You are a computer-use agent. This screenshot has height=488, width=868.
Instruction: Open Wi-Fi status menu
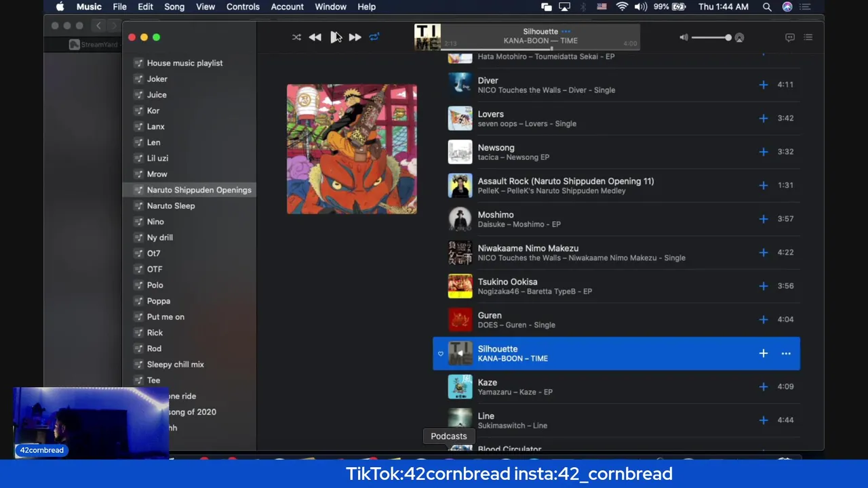click(622, 7)
